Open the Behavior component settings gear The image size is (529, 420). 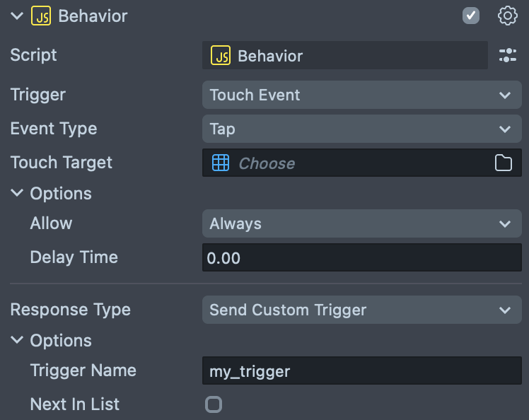508,16
